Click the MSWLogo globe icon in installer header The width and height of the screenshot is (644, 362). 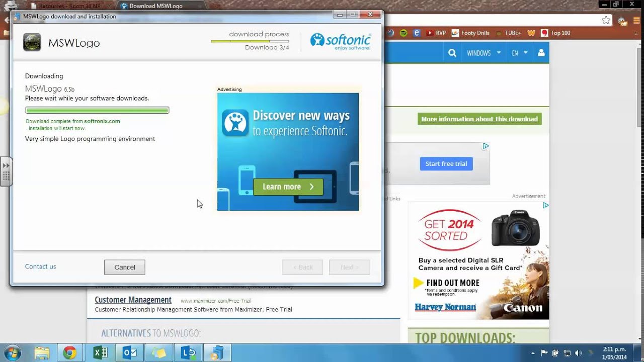[x=32, y=42]
